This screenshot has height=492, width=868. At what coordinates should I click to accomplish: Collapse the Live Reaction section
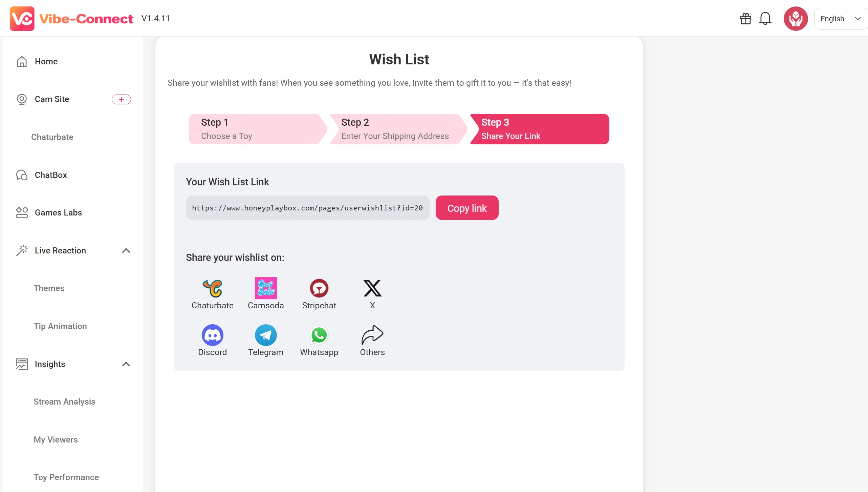126,251
